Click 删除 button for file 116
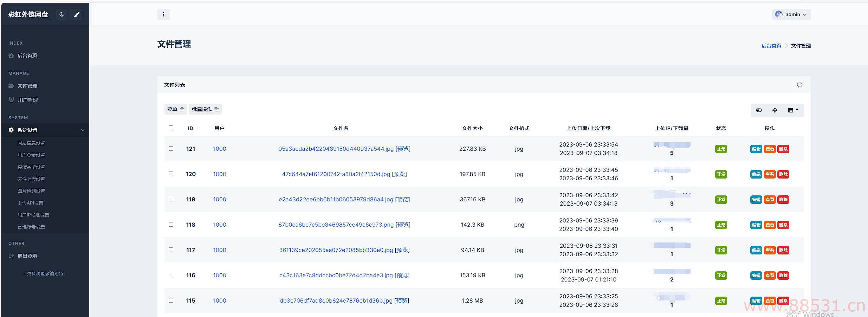Screen dimensions: 868x317 click(783, 276)
